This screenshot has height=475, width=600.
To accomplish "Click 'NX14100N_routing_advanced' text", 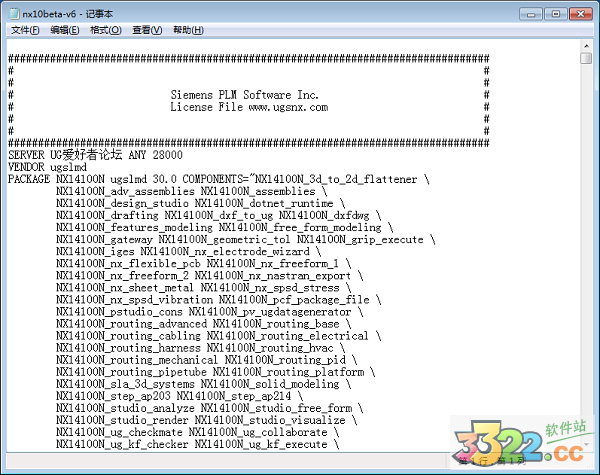I will coord(132,324).
